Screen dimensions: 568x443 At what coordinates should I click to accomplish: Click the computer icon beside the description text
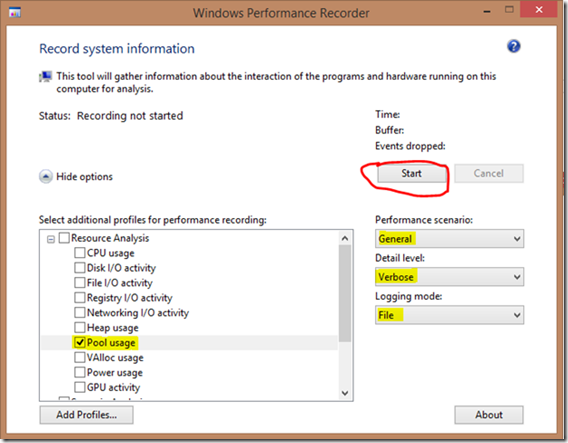(x=45, y=76)
